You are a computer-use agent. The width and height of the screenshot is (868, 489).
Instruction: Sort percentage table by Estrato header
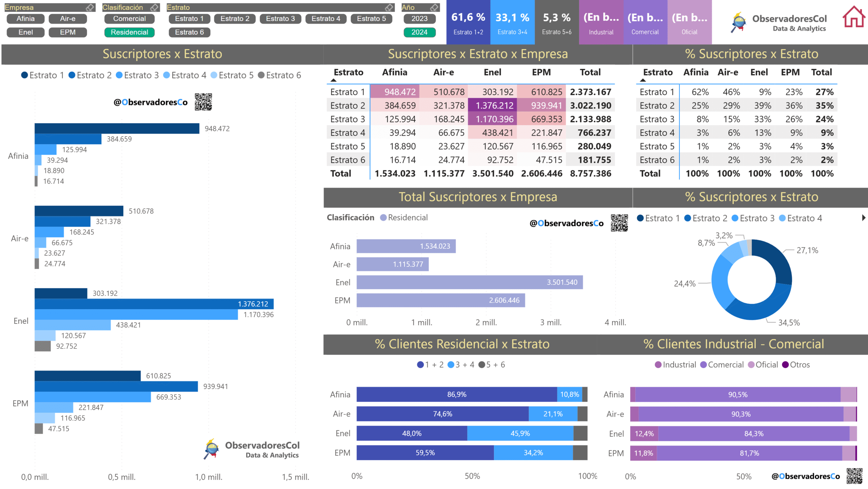click(657, 72)
